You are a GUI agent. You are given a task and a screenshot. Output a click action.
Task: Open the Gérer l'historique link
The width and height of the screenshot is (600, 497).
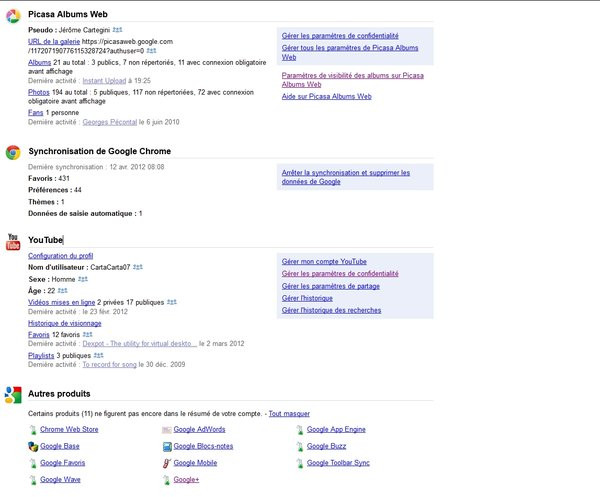pyautogui.click(x=307, y=298)
